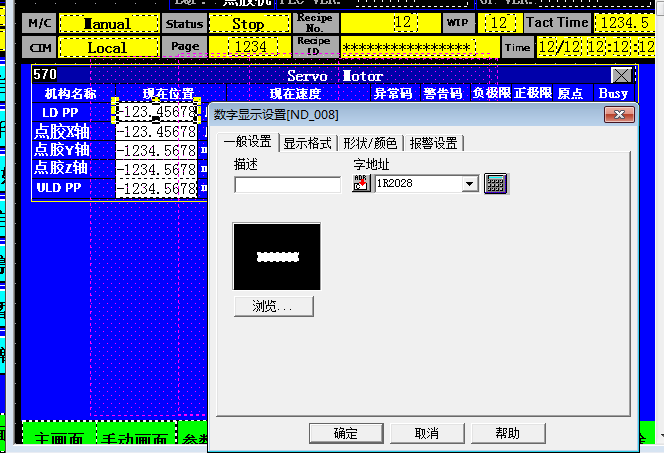Expand the 字地址 dropdown list

pos(470,184)
